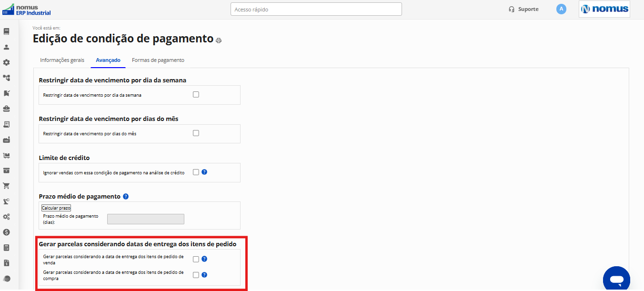Open the pallet cart sidebar icon
Image resolution: width=644 pixels, height=291 pixels.
[7, 155]
